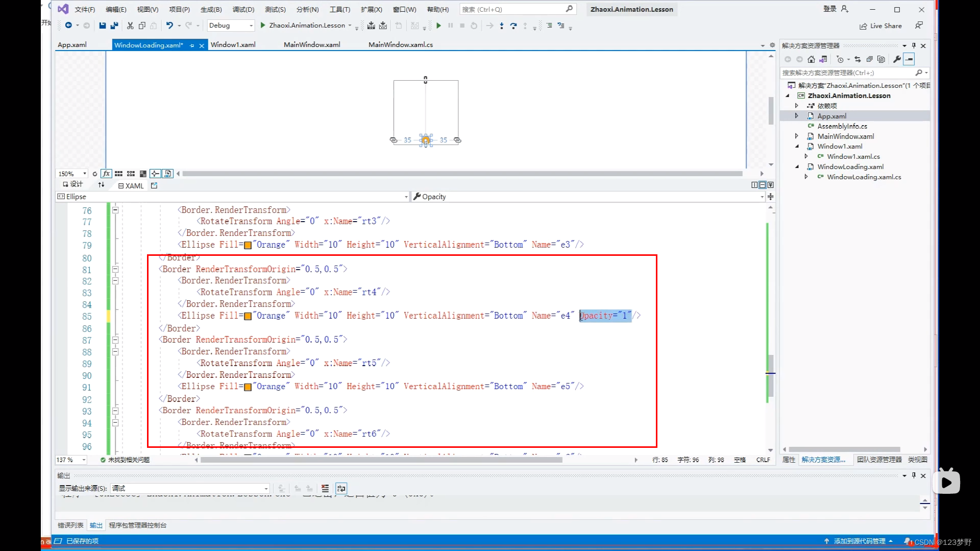Screen dimensions: 980x551
Task: Toggle word wrap in Output panel
Action: 341,489
